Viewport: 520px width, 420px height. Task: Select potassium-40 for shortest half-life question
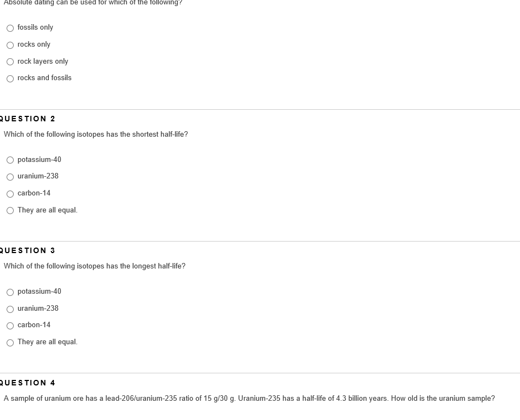coord(10,160)
